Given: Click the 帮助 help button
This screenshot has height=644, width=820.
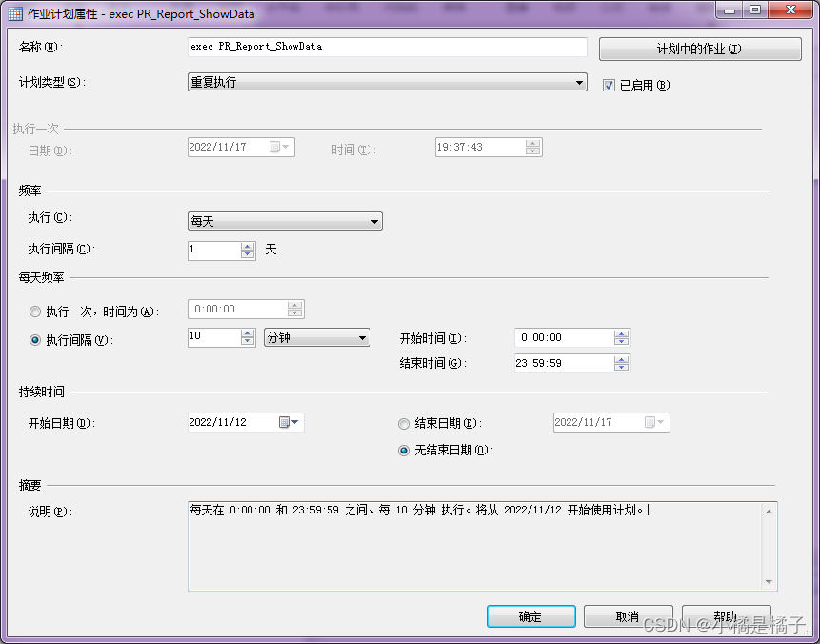Looking at the screenshot, I should click(727, 615).
